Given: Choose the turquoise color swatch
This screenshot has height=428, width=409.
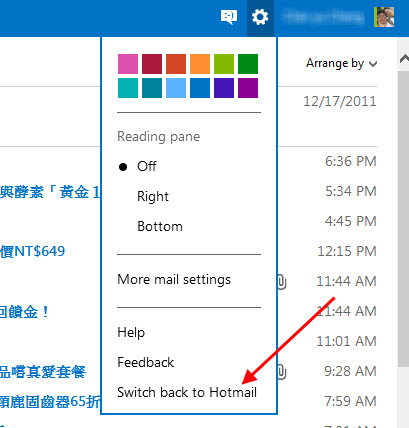Looking at the screenshot, I should [128, 88].
